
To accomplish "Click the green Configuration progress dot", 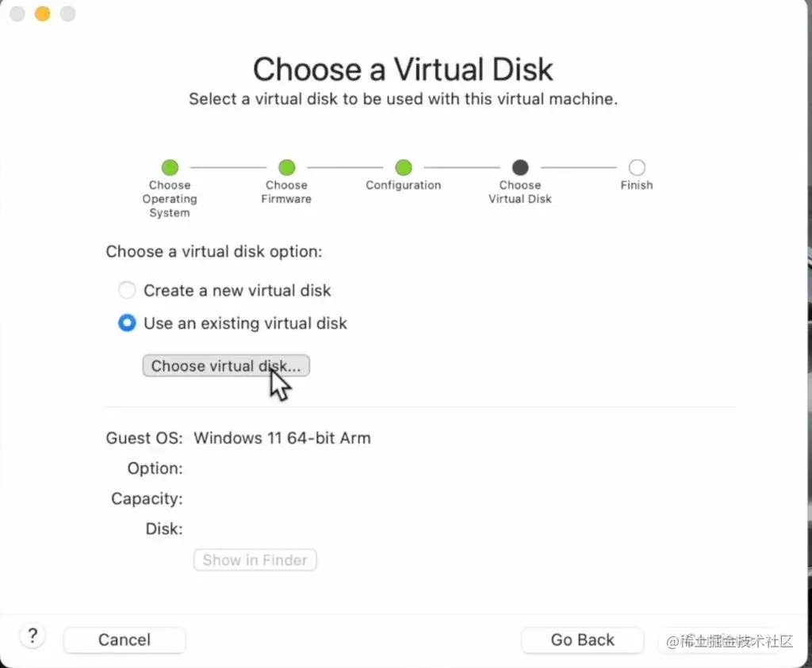I will pyautogui.click(x=403, y=167).
